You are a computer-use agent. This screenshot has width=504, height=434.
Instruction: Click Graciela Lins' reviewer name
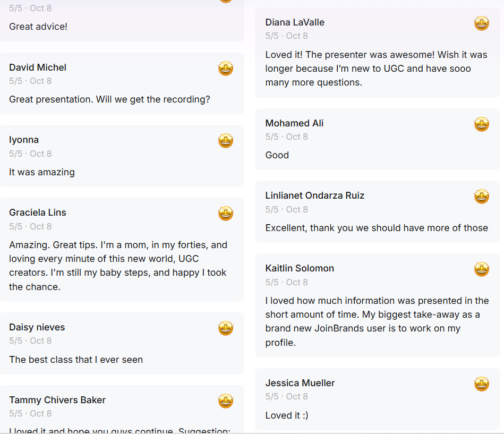click(x=38, y=212)
